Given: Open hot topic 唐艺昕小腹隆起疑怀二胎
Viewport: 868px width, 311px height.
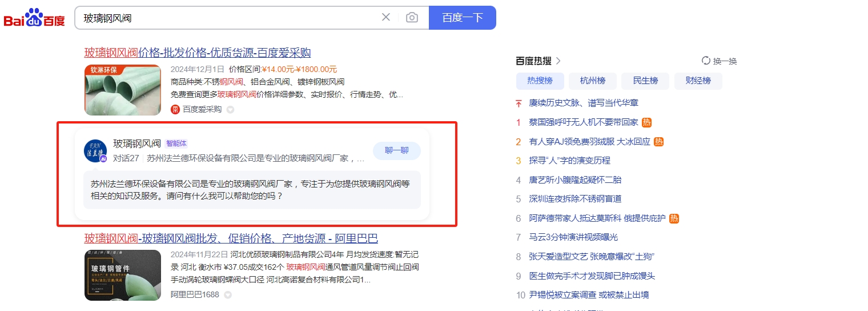Looking at the screenshot, I should [x=575, y=180].
